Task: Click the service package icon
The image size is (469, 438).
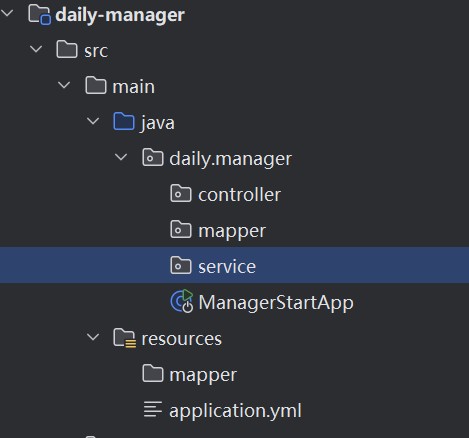Action: tap(181, 265)
